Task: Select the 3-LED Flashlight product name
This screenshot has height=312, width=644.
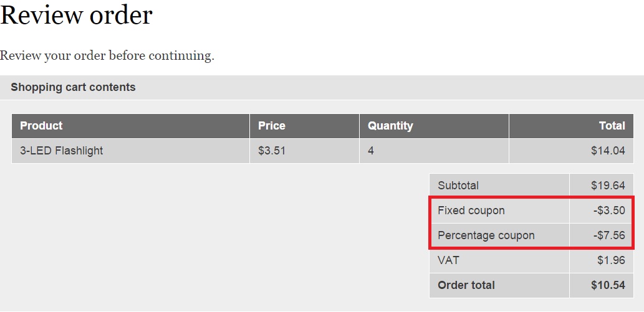Action: point(62,151)
